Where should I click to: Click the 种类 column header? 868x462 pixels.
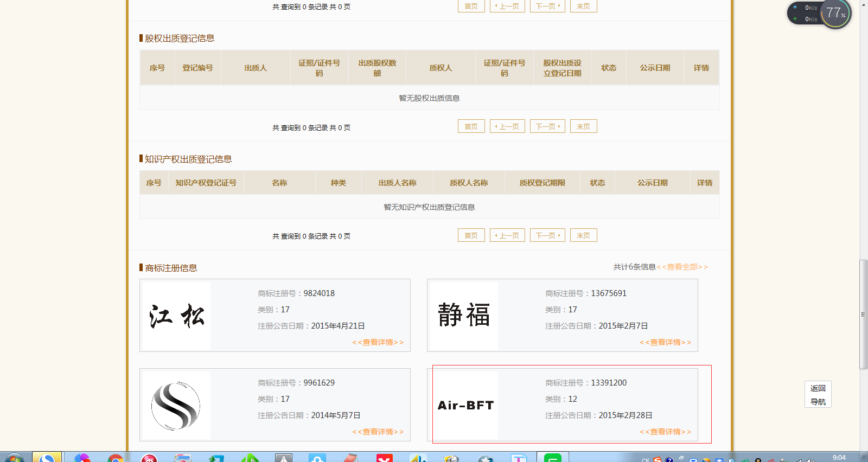[339, 183]
